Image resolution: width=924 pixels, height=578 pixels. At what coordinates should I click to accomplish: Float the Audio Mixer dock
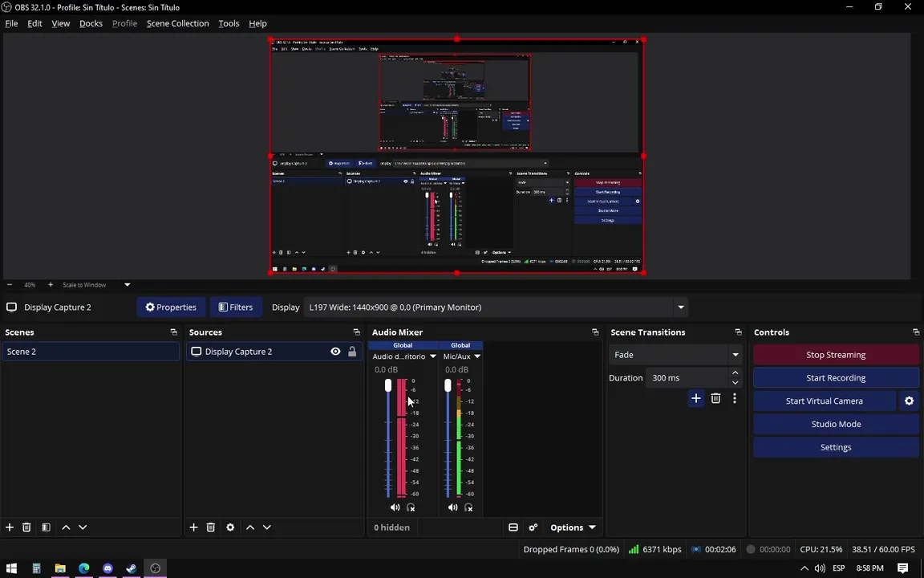pos(594,332)
